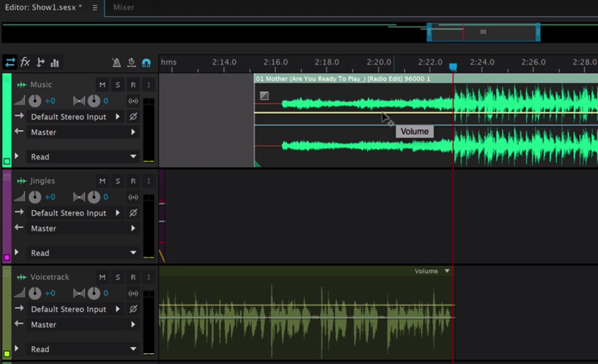This screenshot has height=364, width=598.
Task: Solo the Music track
Action: (x=118, y=85)
